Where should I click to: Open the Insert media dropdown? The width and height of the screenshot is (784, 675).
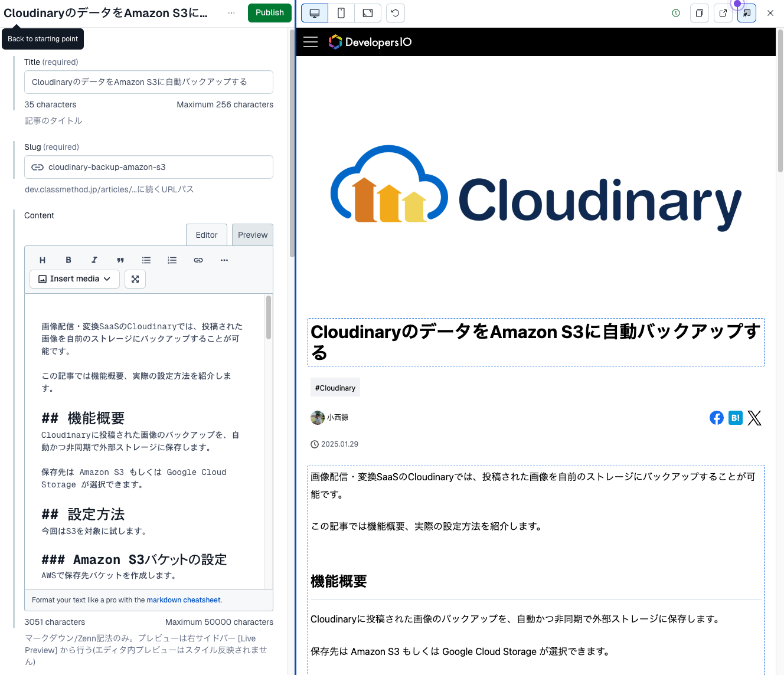75,279
